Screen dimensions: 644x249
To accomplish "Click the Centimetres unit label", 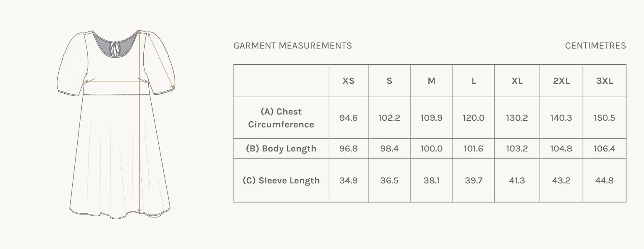I will (x=595, y=46).
